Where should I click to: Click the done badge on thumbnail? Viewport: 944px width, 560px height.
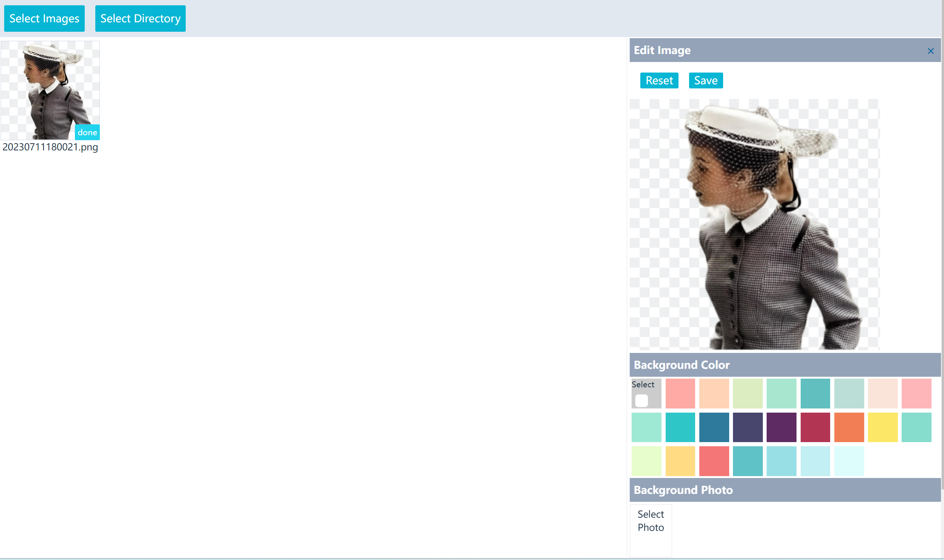pos(87,132)
